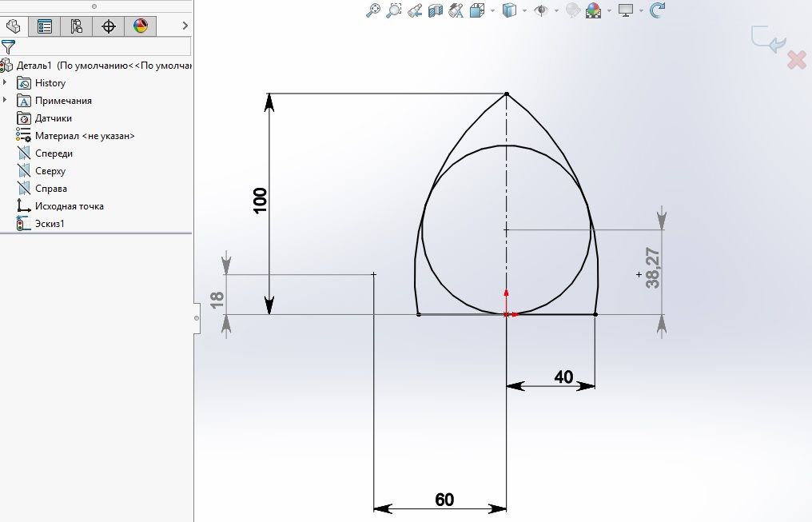The image size is (812, 522).
Task: Click the Сверху plane icon
Action: point(24,171)
